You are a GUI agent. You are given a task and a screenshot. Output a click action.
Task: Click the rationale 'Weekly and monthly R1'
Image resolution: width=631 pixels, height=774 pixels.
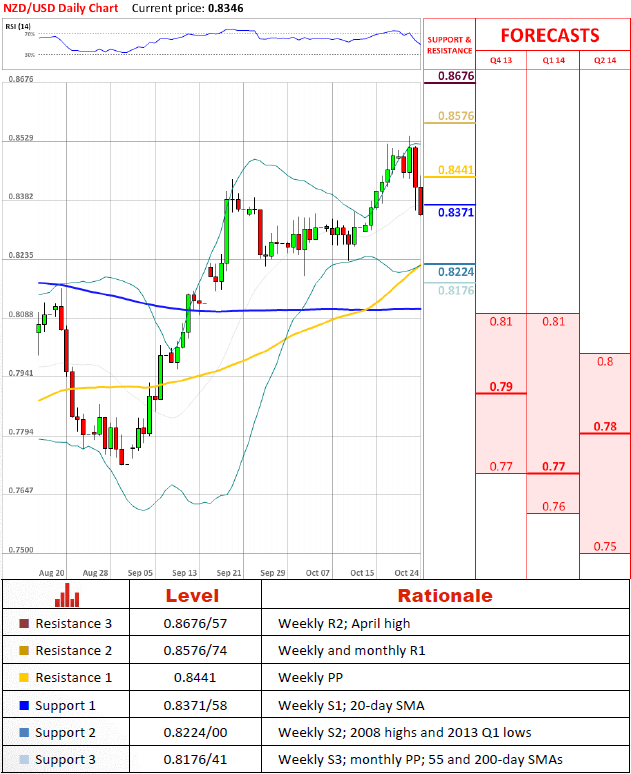(x=352, y=651)
